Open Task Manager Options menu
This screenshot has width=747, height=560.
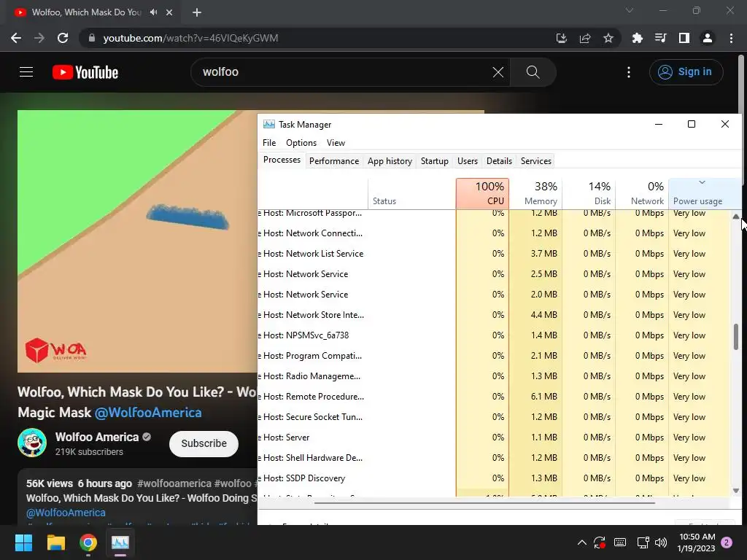(x=301, y=143)
